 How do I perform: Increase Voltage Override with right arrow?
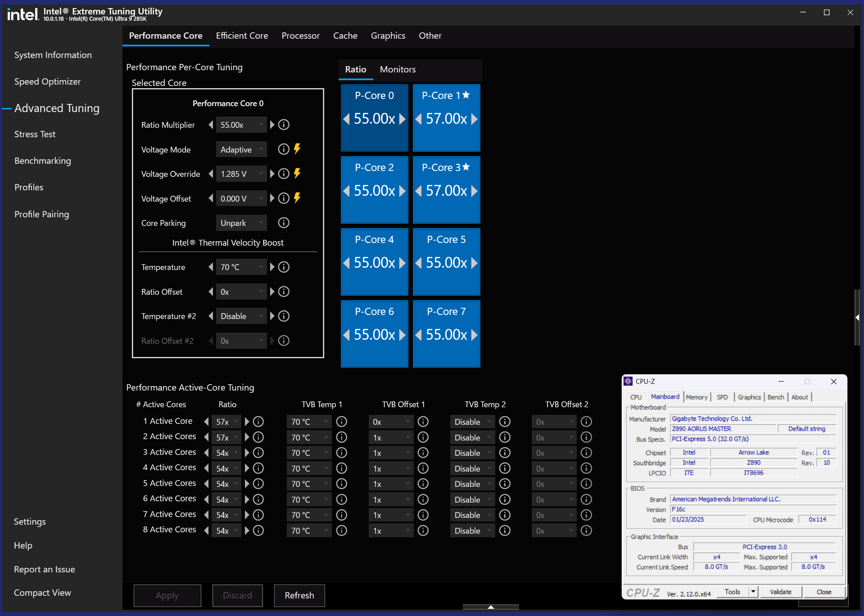click(272, 174)
